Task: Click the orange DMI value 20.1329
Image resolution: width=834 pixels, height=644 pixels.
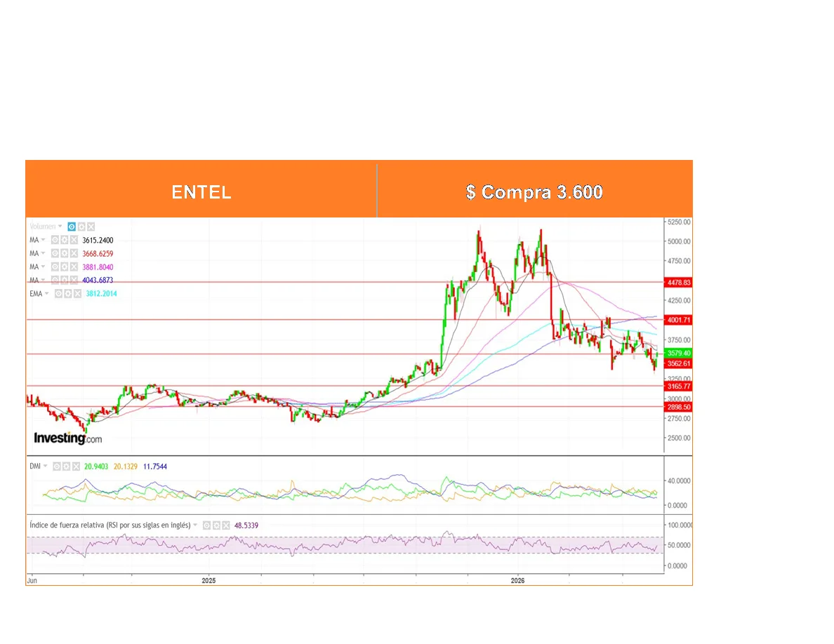Action: (126, 467)
